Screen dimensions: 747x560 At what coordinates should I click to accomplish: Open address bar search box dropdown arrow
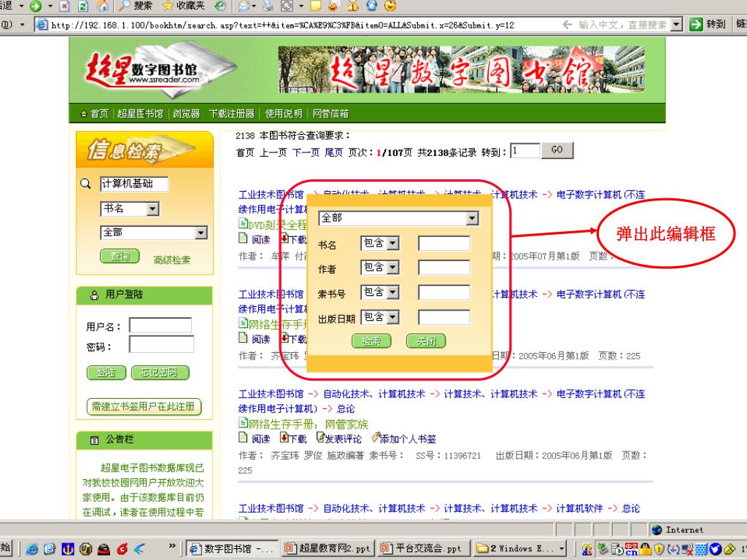point(676,24)
